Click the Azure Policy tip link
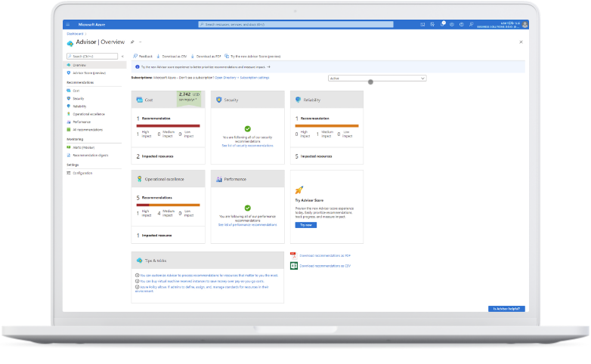 point(202,289)
